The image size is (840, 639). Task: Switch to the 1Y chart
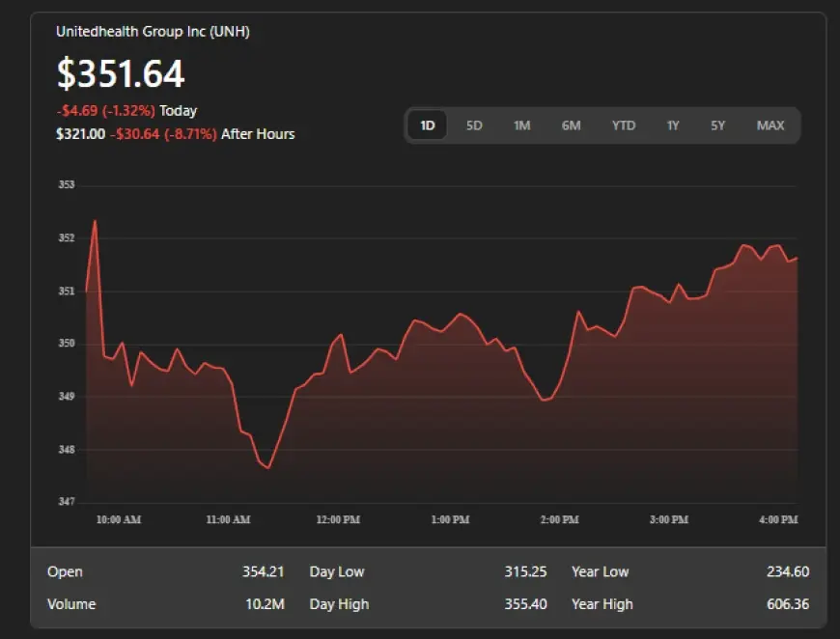tap(673, 125)
